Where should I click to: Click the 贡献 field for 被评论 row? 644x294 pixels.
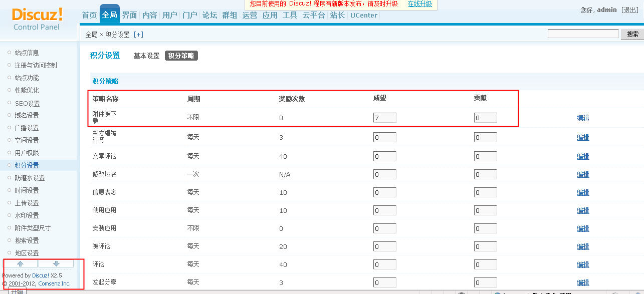[486, 246]
